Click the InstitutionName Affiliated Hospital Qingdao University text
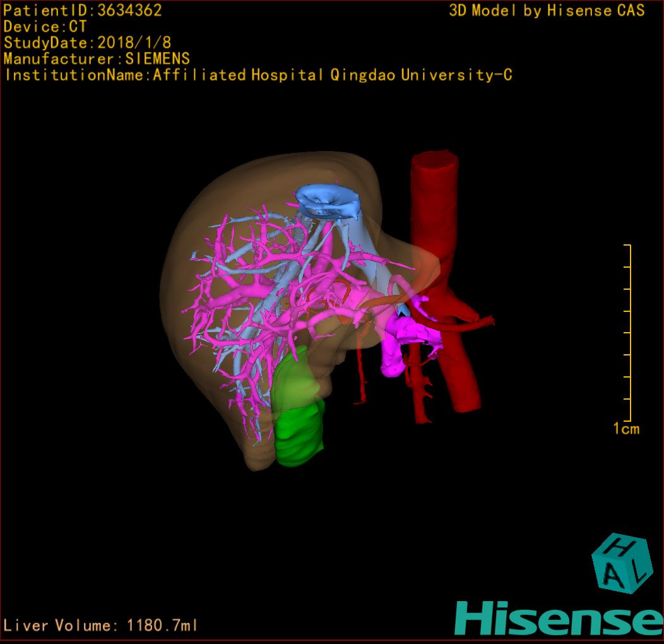This screenshot has height=644, width=664. (258, 75)
